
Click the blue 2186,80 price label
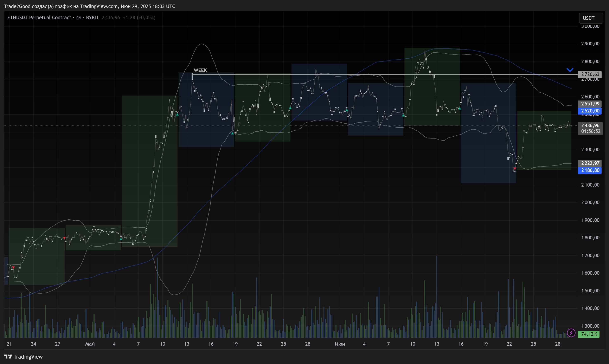590,170
